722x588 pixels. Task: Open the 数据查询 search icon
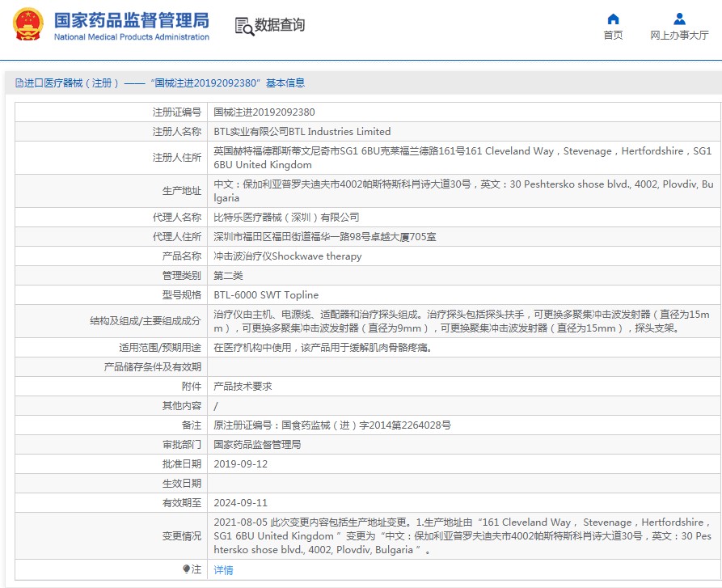click(244, 26)
